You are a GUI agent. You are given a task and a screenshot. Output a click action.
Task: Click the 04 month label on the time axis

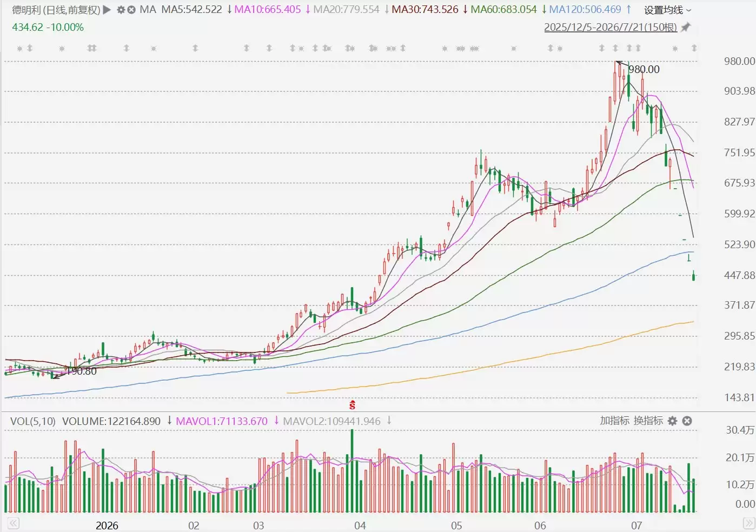(360, 526)
